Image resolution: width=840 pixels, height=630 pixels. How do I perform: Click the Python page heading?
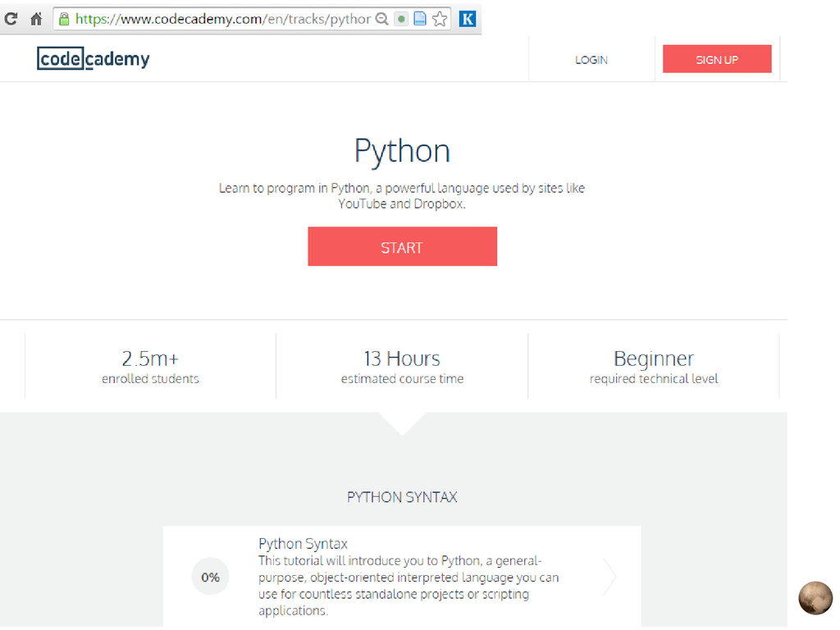point(402,151)
